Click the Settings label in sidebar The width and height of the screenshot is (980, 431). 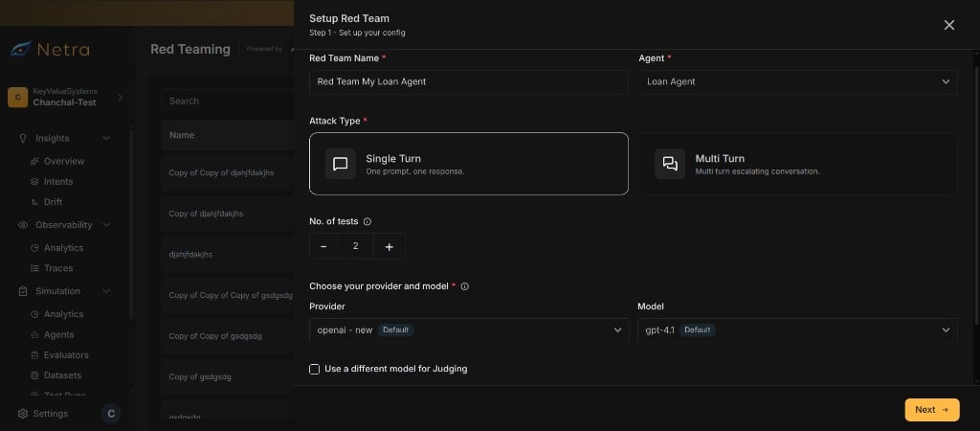50,414
